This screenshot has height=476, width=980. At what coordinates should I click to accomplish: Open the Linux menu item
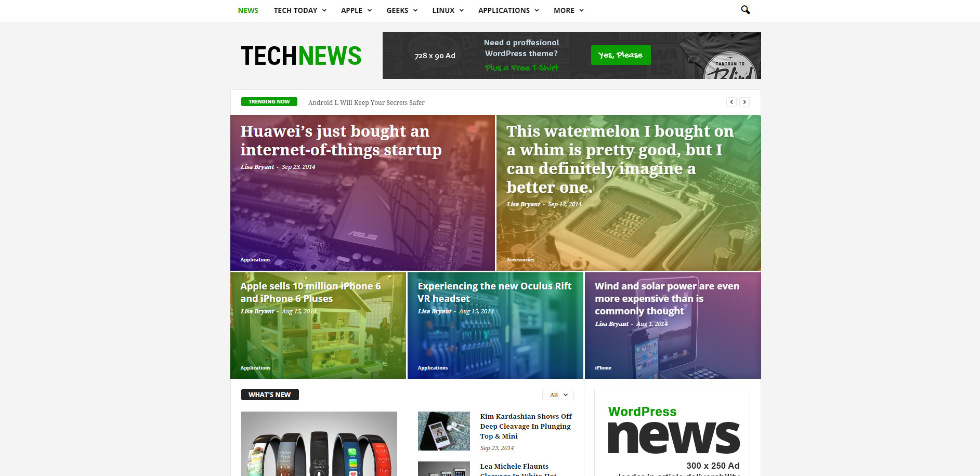[448, 10]
